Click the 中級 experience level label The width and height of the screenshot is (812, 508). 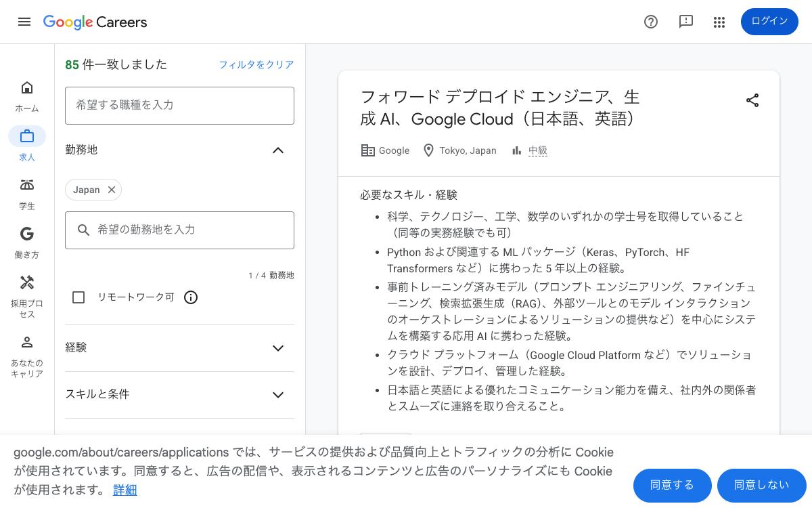538,150
